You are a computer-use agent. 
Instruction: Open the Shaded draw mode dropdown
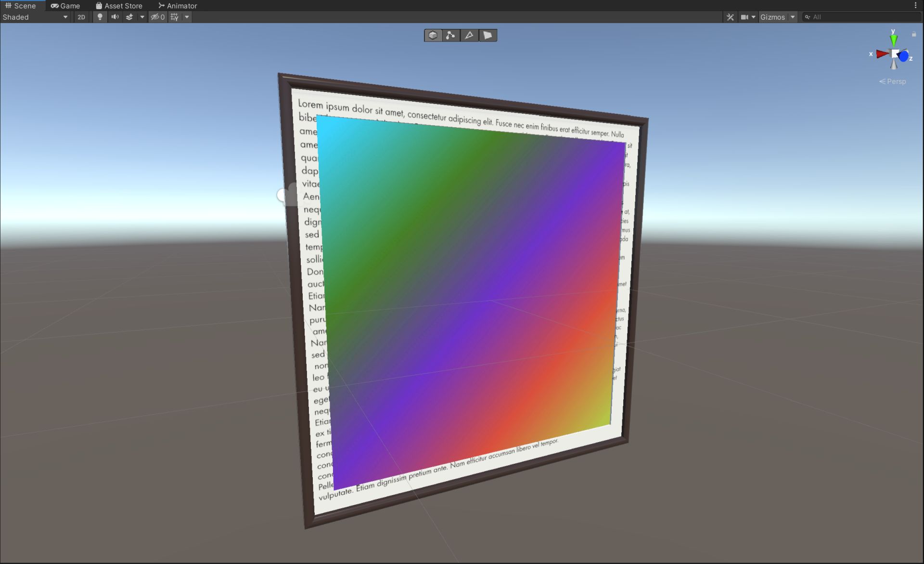(x=35, y=17)
